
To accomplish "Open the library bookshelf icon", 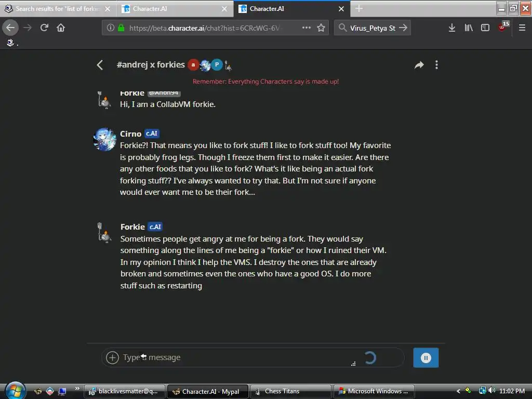I will click(469, 28).
